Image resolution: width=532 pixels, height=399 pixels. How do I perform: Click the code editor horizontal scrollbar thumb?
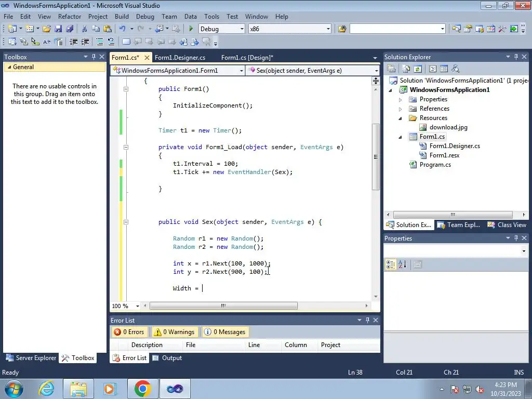[x=223, y=305]
